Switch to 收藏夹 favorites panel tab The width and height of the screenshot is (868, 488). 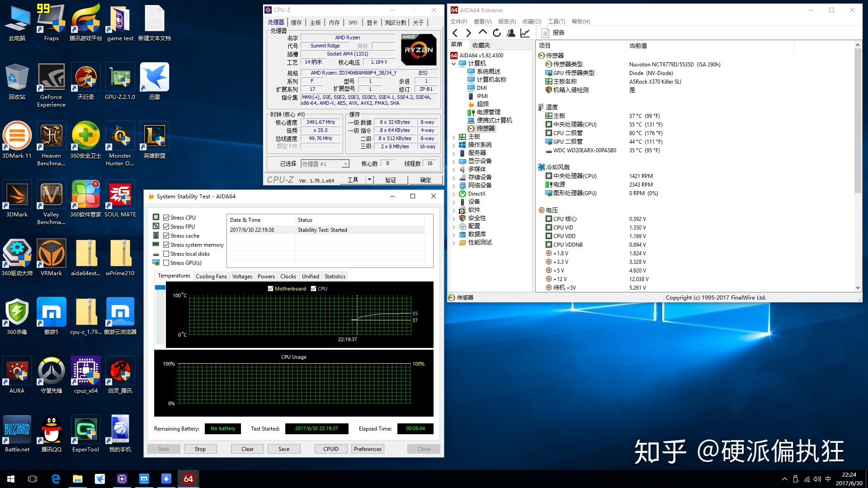pos(481,45)
